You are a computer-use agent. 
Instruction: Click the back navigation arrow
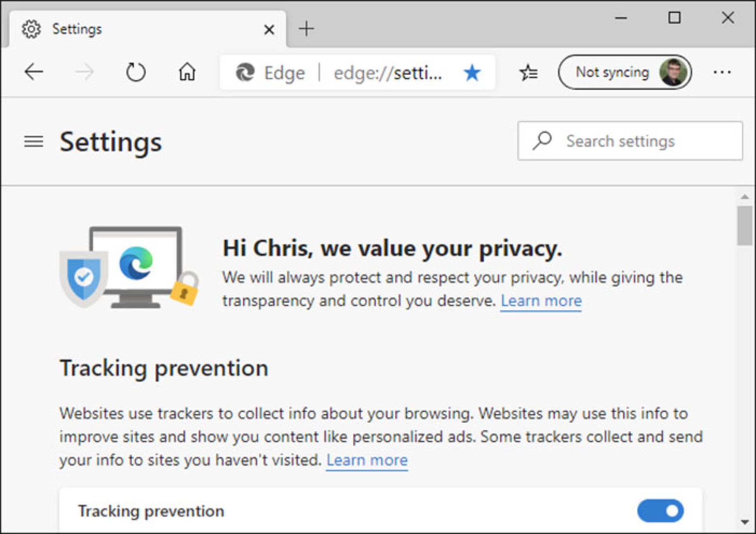click(x=34, y=72)
